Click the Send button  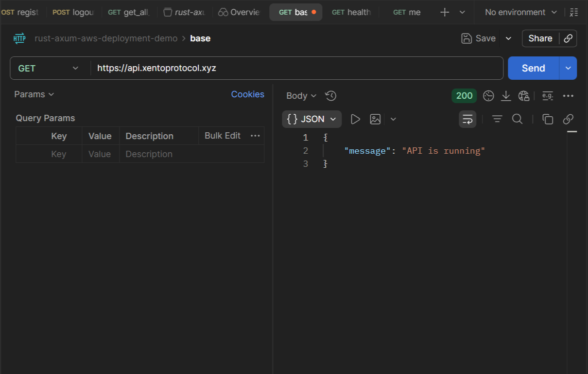tap(533, 68)
